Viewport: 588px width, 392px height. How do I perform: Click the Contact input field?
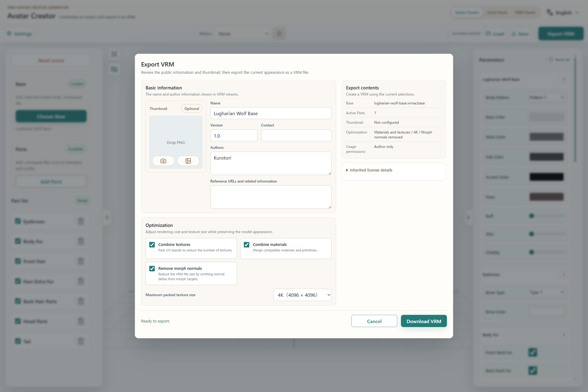pyautogui.click(x=296, y=135)
